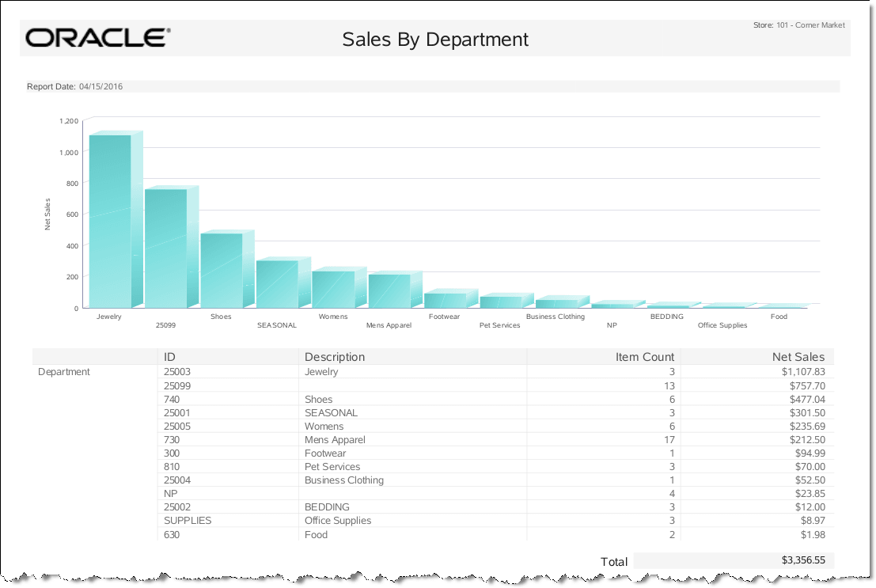Click the SEASONAL axis label under chart
876x588 pixels.
click(x=276, y=325)
